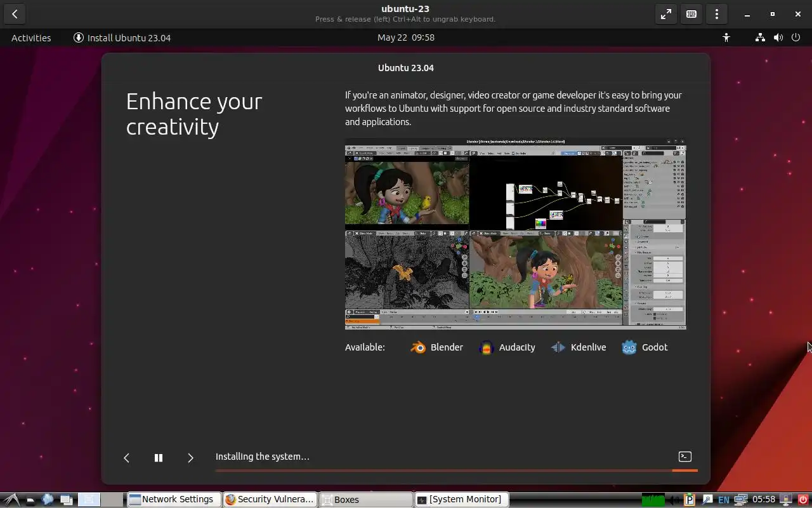Switch to System Monitor taskbar window

[x=461, y=500]
